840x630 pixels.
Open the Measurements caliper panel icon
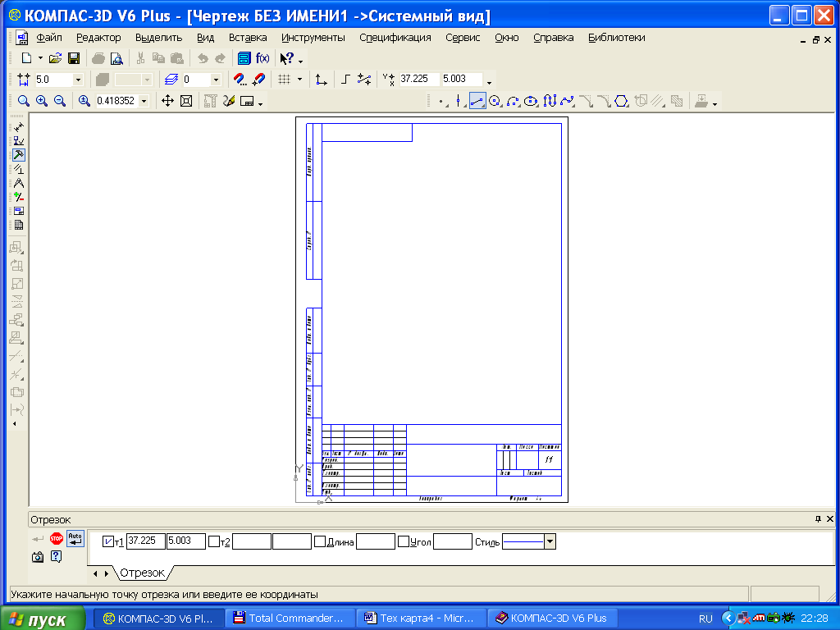(18, 183)
